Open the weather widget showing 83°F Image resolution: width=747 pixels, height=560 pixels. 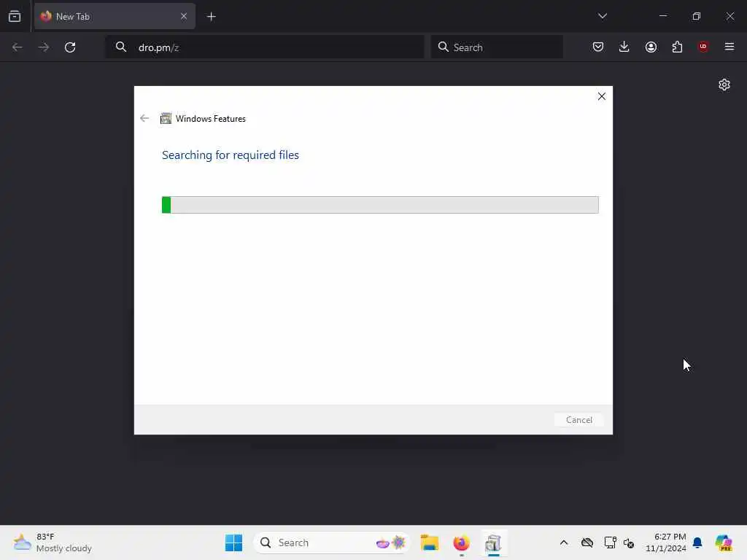pyautogui.click(x=53, y=542)
